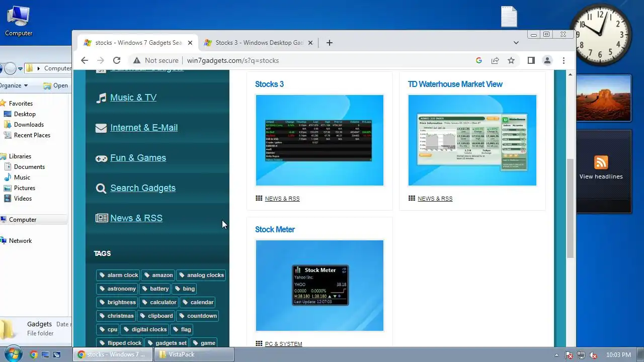Open the Stocks 3 gadget title
This screenshot has width=644, height=362.
click(269, 84)
